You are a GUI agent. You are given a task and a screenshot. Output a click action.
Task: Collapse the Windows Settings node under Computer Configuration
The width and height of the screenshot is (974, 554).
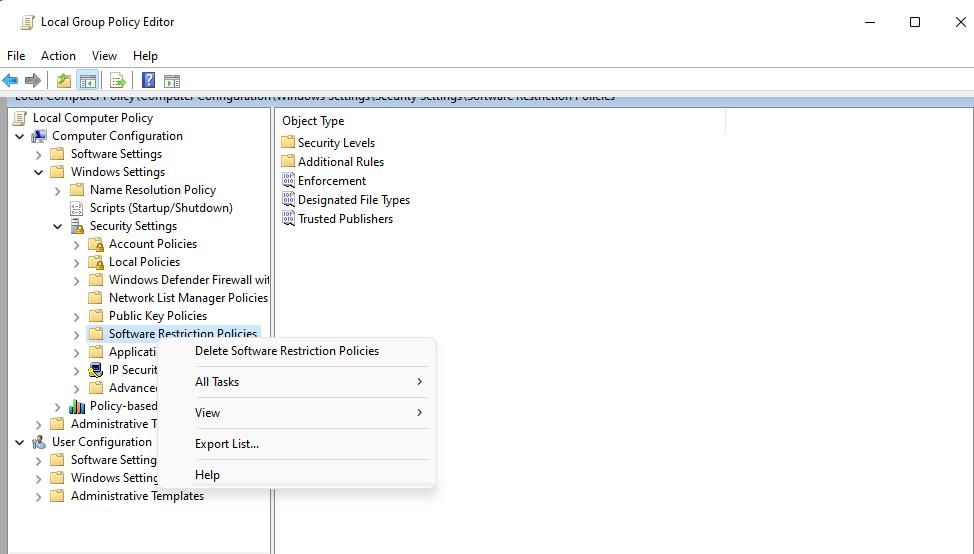point(39,173)
